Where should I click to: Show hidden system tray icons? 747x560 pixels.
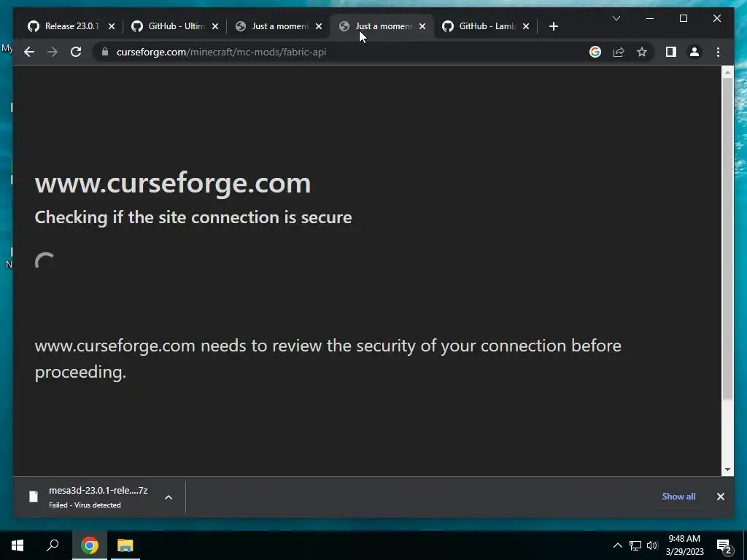[617, 545]
